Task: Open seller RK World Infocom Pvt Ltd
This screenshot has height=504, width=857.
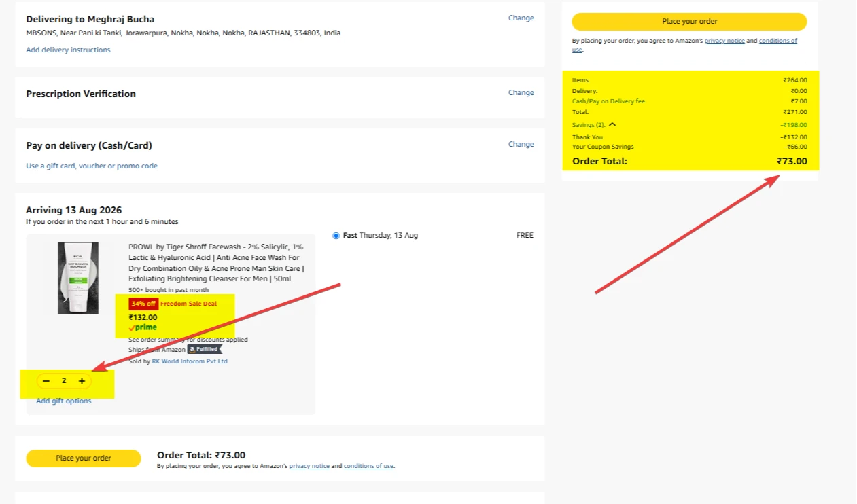Action: tap(190, 361)
